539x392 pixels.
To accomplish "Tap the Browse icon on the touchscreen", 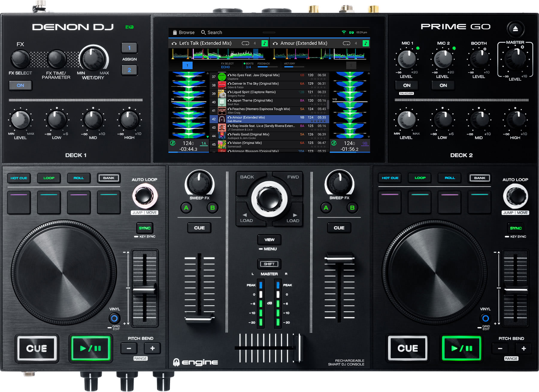I will tap(175, 32).
